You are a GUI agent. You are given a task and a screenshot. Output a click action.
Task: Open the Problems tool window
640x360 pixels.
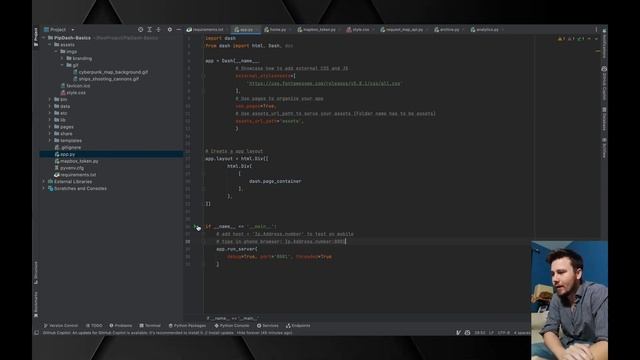(x=121, y=325)
